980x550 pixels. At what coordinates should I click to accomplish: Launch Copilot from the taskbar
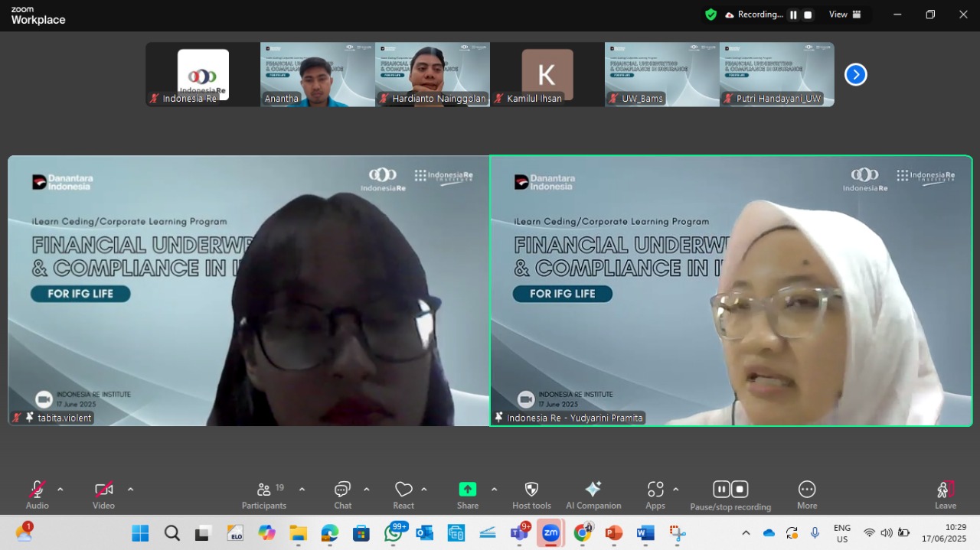tap(266, 533)
